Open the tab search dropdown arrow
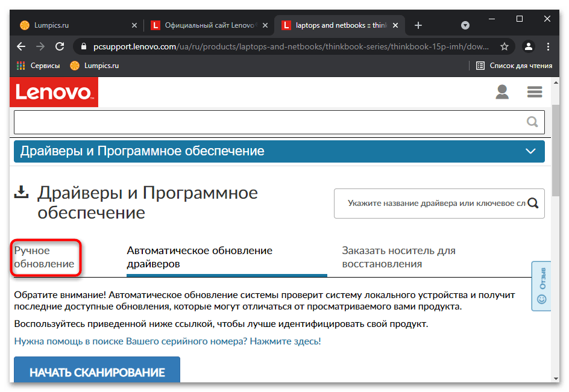The width and height of the screenshot is (569, 392). pyautogui.click(x=465, y=25)
